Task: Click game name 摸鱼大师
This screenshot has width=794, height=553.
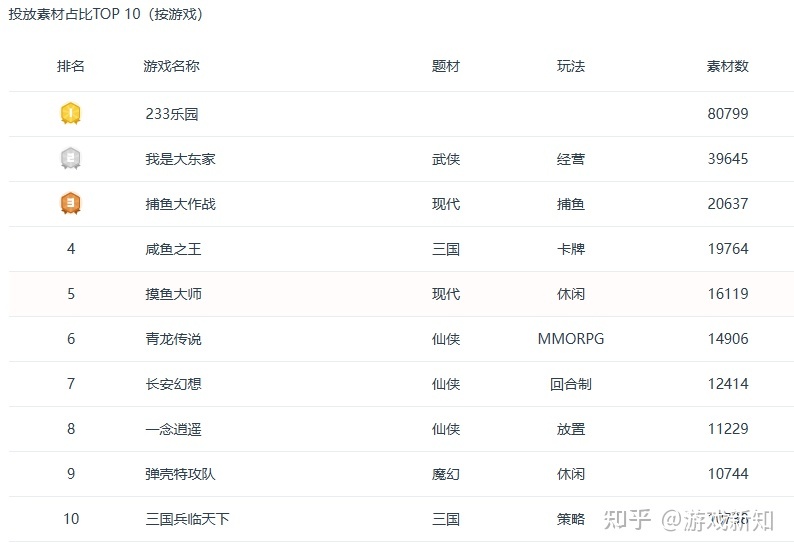Action: [174, 294]
